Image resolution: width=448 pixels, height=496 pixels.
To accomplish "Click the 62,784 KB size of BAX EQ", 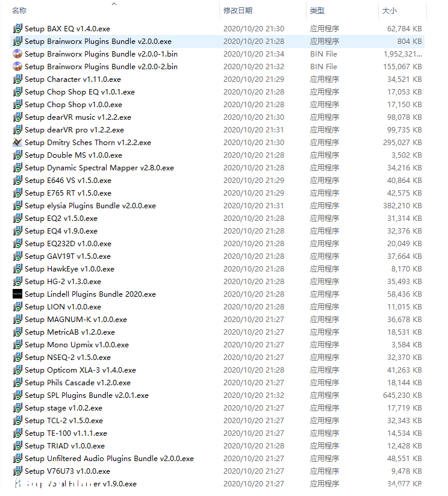I will (x=404, y=29).
